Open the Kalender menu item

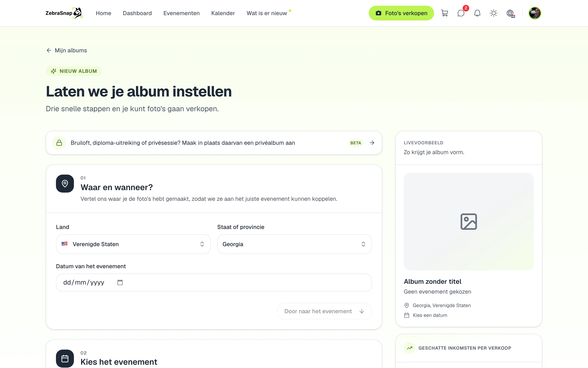[x=223, y=13]
